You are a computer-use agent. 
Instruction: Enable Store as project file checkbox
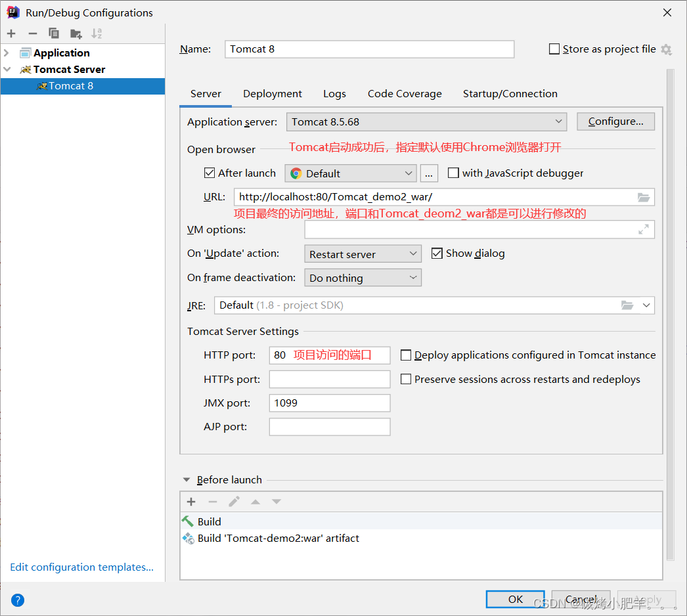[x=554, y=49]
